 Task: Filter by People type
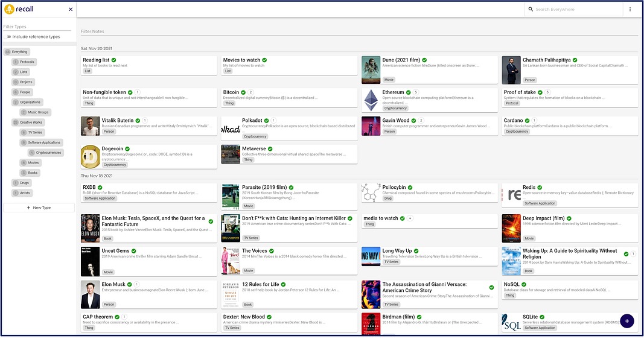22,92
